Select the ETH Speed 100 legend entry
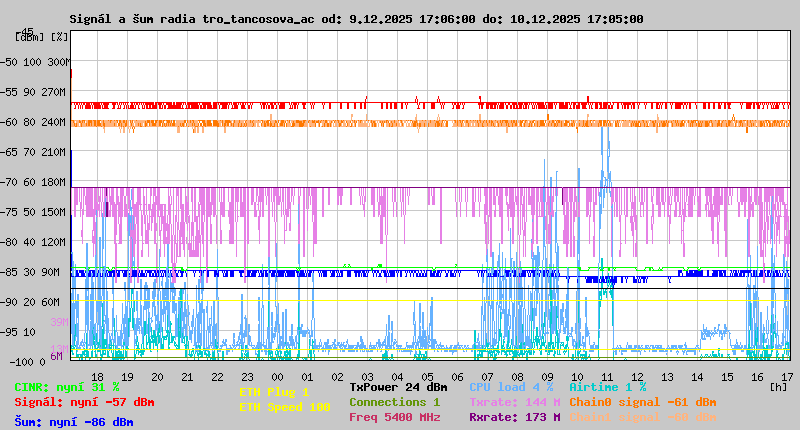Viewport: 800px width, 430px height. pyautogui.click(x=284, y=407)
